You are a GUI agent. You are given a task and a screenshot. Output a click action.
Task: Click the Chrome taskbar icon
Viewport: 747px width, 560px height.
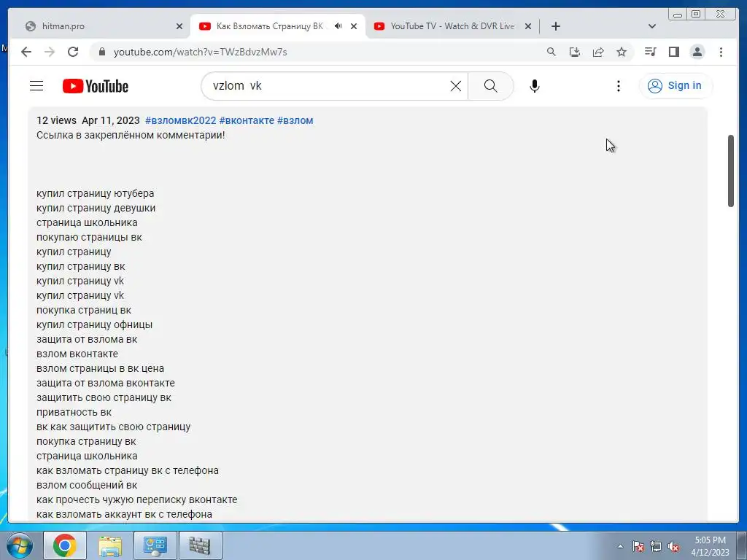[x=65, y=545]
